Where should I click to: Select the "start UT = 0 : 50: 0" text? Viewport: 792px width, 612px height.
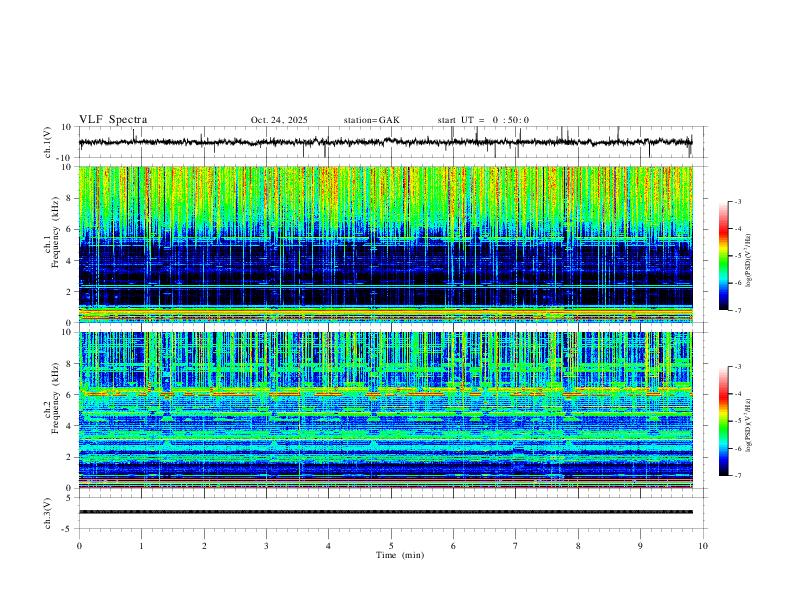coord(483,120)
